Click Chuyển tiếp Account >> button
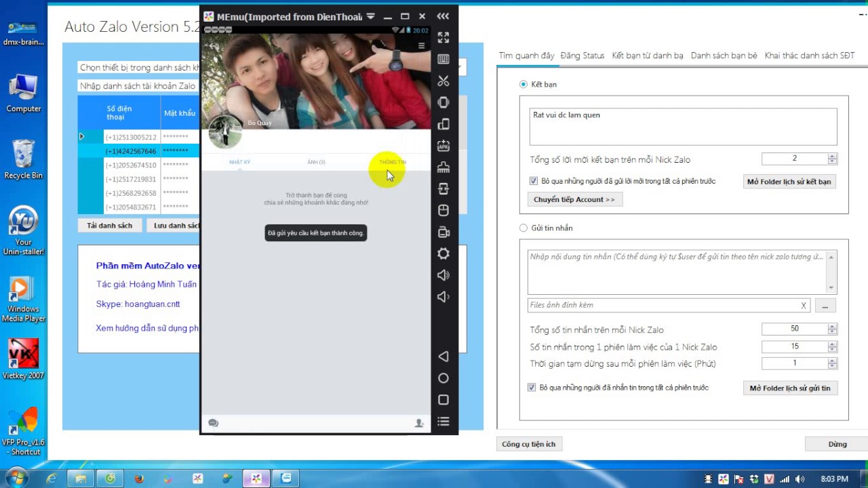 pos(574,199)
